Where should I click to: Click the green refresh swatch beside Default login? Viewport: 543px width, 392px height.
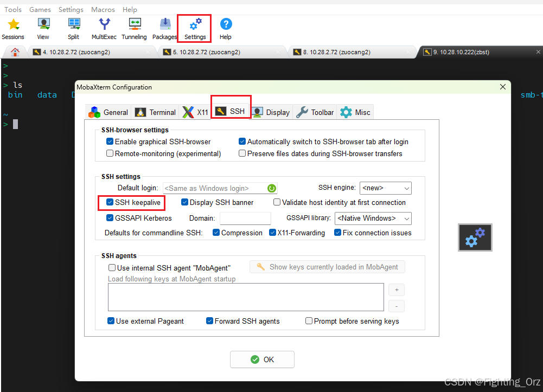(271, 188)
